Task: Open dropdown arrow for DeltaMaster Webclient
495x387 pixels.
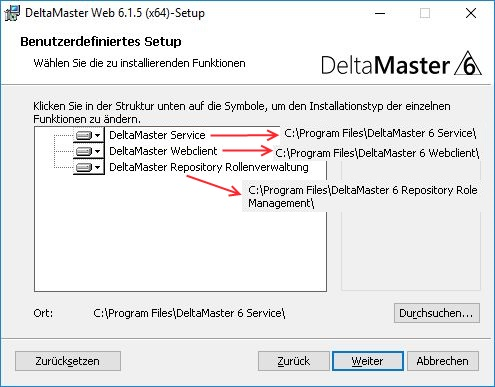Action: tap(97, 152)
